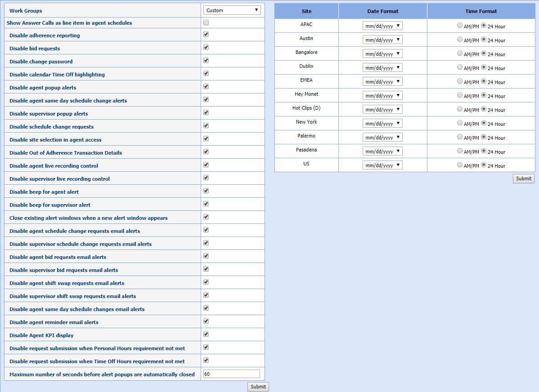539x392 pixels.
Task: Select 24 Hour time format for EMEA
Action: coord(484,81)
